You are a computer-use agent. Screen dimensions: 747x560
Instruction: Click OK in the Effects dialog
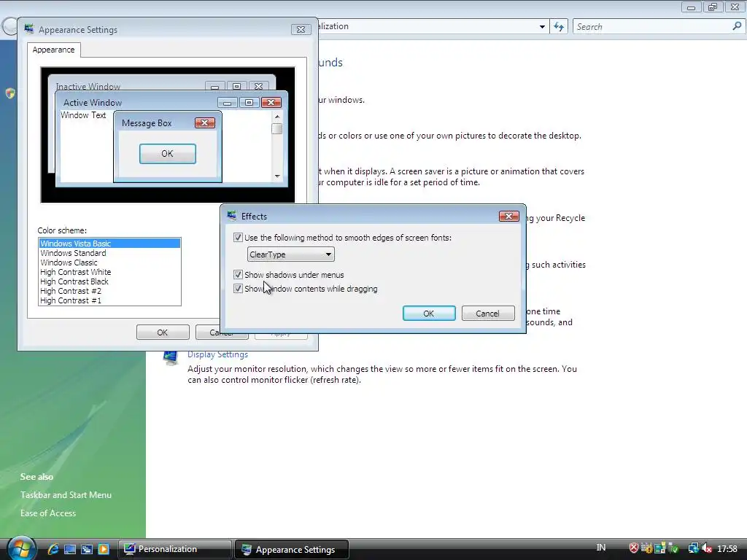coord(429,314)
